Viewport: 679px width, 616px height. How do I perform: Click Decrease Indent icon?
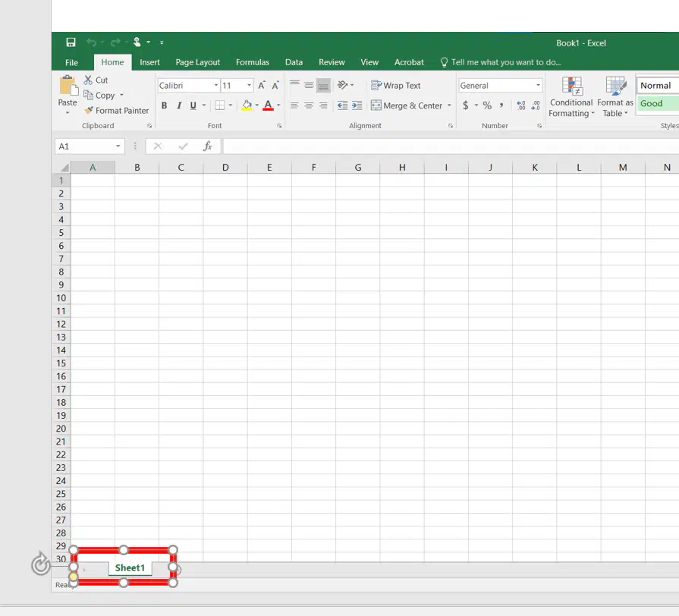click(342, 105)
